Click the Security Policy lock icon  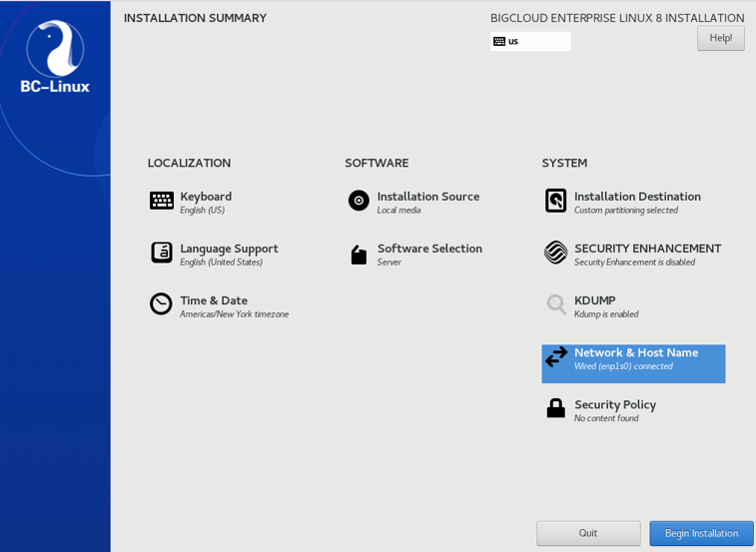(x=556, y=408)
